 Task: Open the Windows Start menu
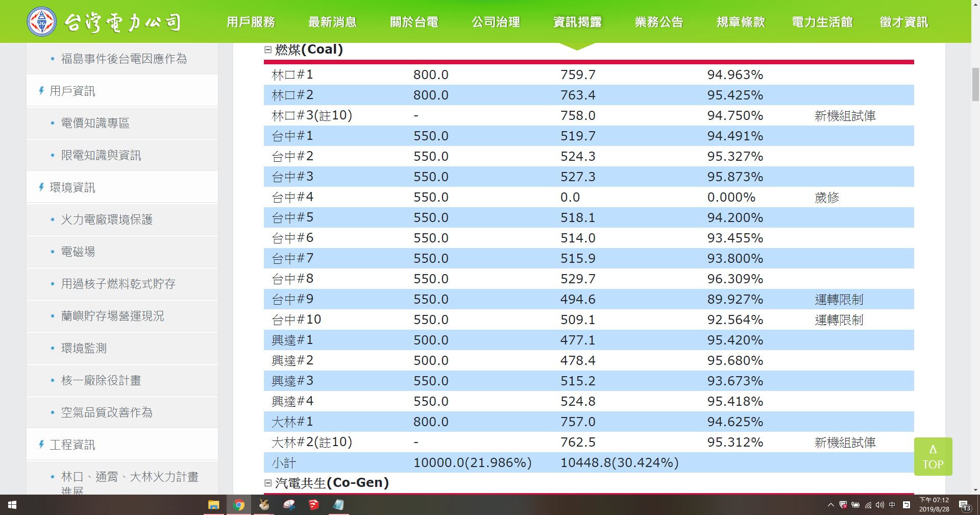point(12,505)
